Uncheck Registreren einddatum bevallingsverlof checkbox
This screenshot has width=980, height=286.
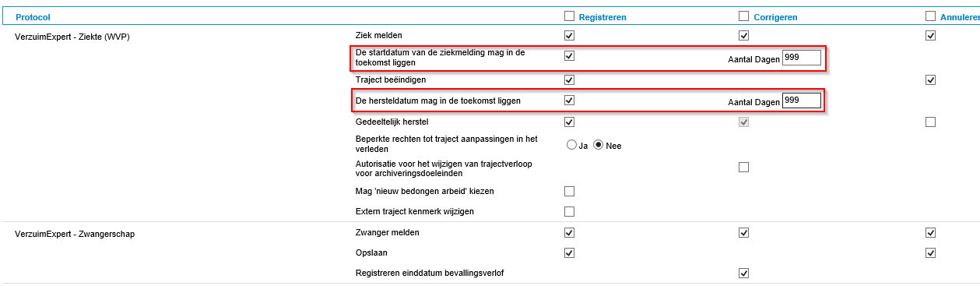coord(744,273)
